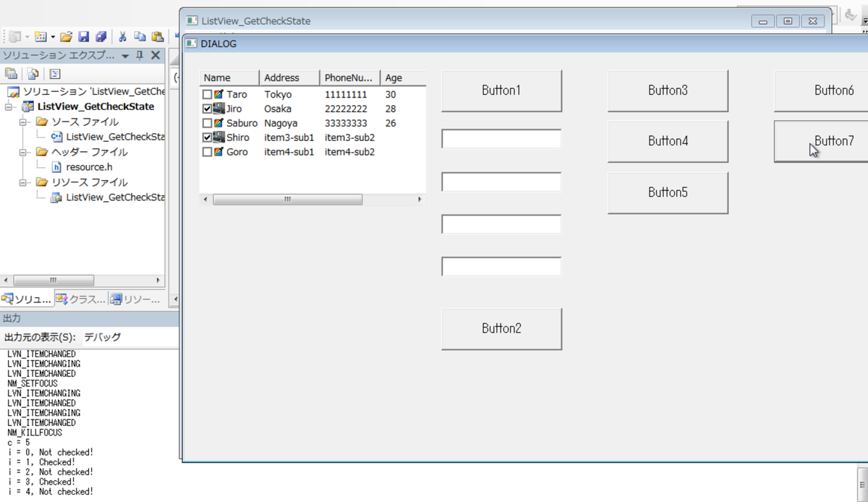Uncheck the Shiro row checkbox
868x502 pixels.
click(x=208, y=137)
